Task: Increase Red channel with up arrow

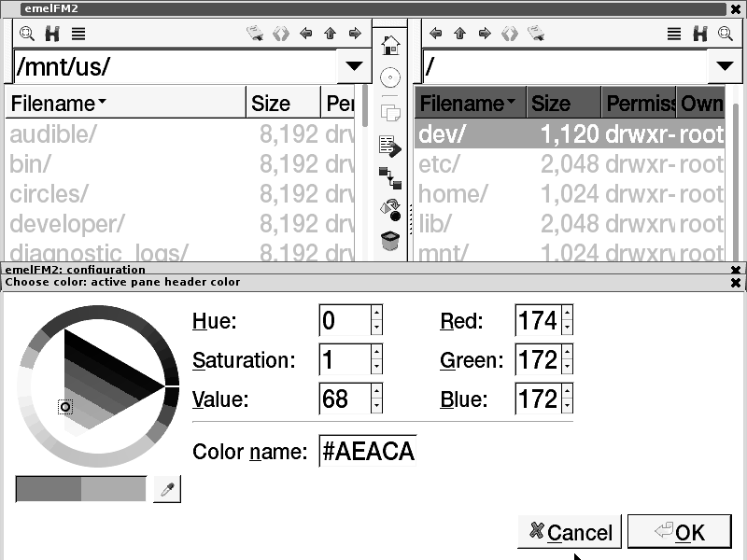Action: click(x=567, y=313)
